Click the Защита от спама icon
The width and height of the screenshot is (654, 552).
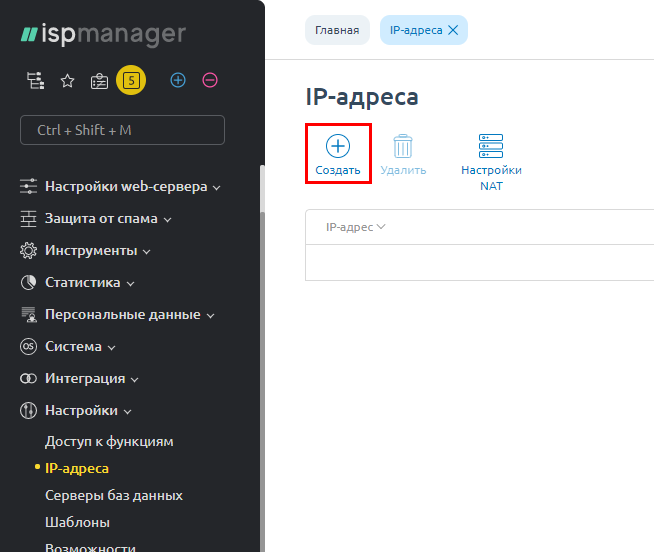[x=28, y=218]
